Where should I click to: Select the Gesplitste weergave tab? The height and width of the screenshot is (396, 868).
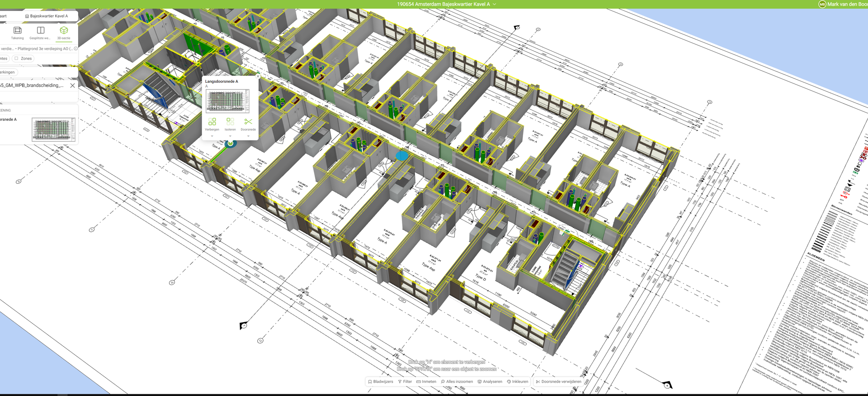pyautogui.click(x=40, y=33)
